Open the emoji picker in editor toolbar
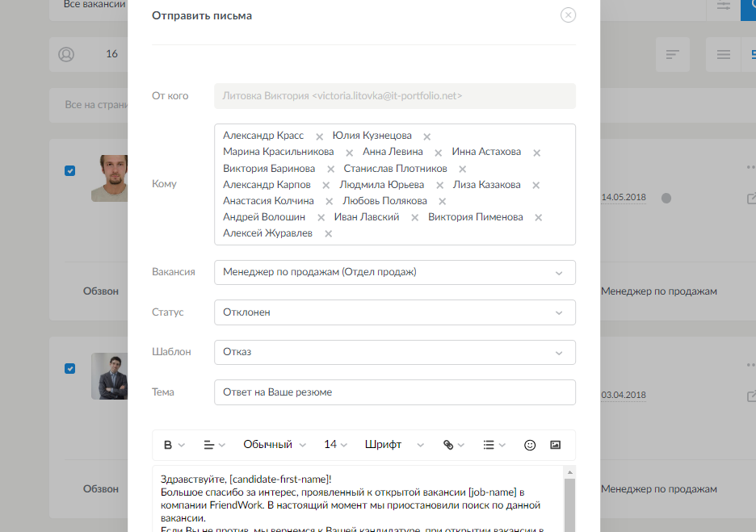756x532 pixels. [530, 445]
